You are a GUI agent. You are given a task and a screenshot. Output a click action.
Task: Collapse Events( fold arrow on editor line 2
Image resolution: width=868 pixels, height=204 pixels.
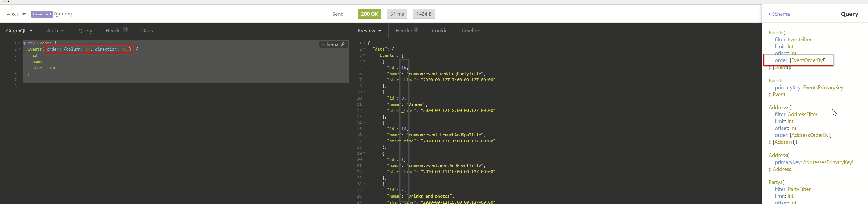click(19, 49)
